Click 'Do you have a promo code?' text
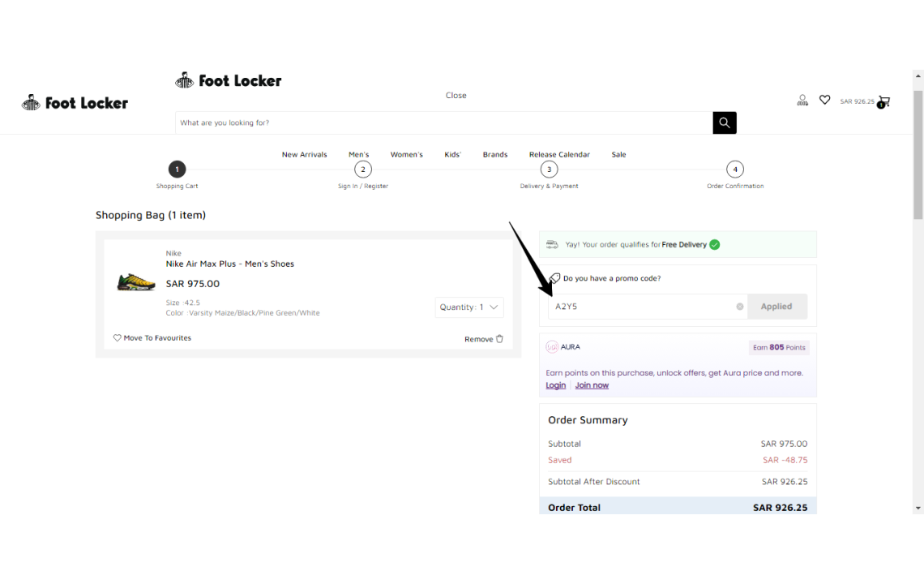924x584 pixels. 612,278
